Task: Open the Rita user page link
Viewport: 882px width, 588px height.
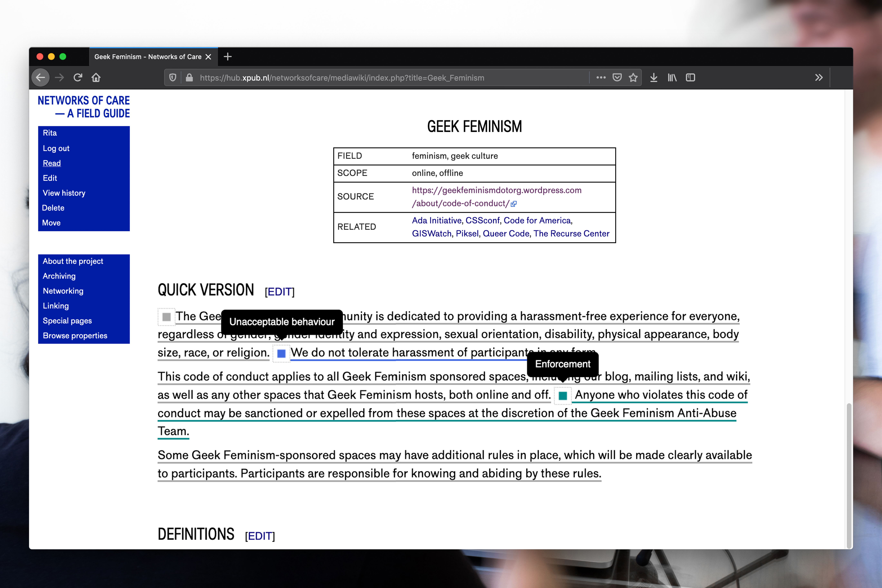Action: click(x=49, y=133)
